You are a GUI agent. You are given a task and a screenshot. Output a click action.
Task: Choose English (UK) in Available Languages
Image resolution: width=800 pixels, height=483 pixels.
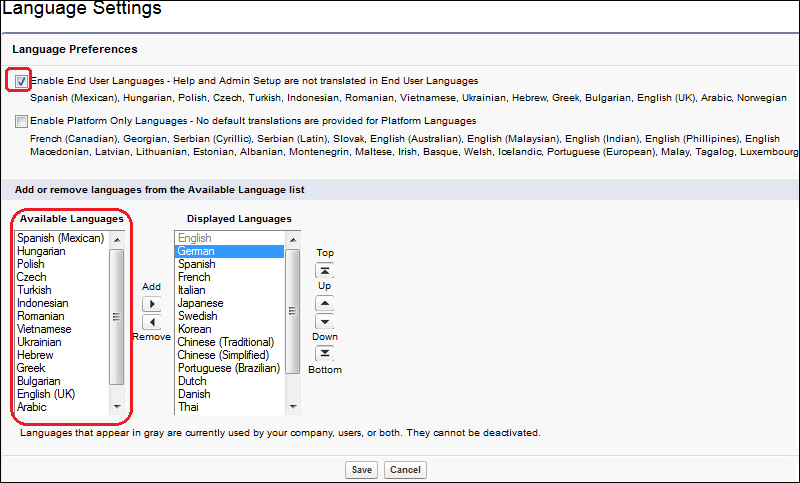(x=46, y=394)
